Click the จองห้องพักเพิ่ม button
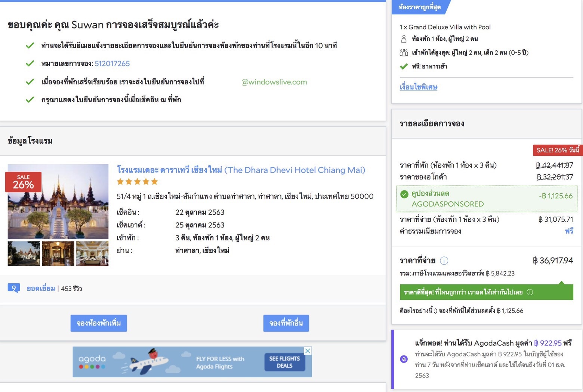 click(99, 323)
